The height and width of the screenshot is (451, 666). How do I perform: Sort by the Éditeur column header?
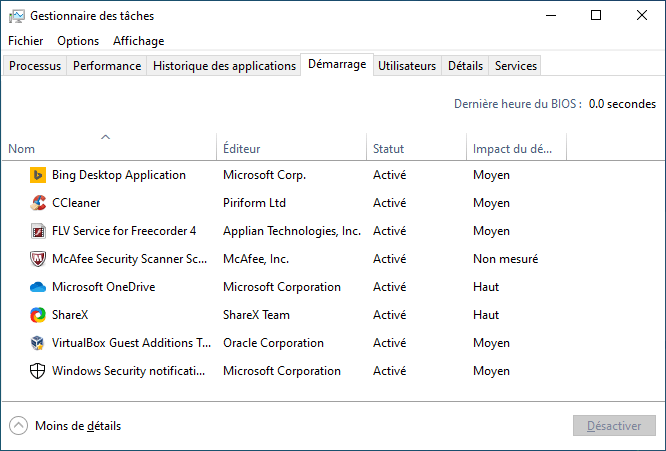point(291,147)
